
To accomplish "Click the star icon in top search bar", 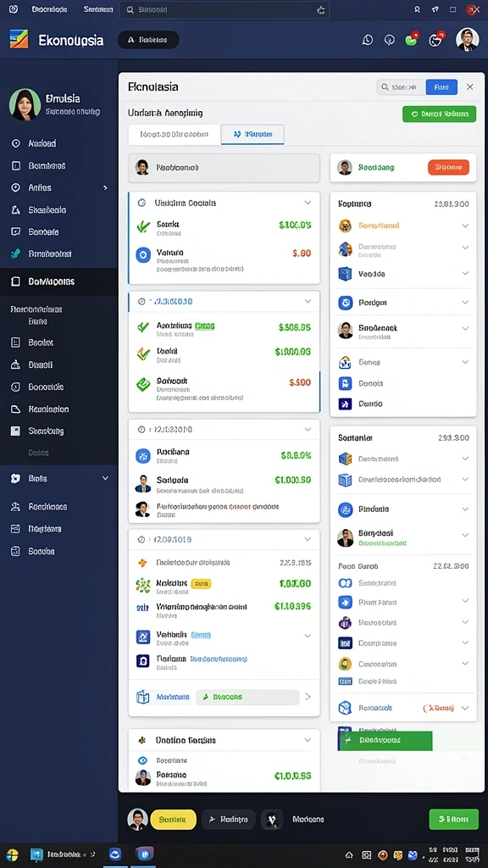I will pos(321,9).
